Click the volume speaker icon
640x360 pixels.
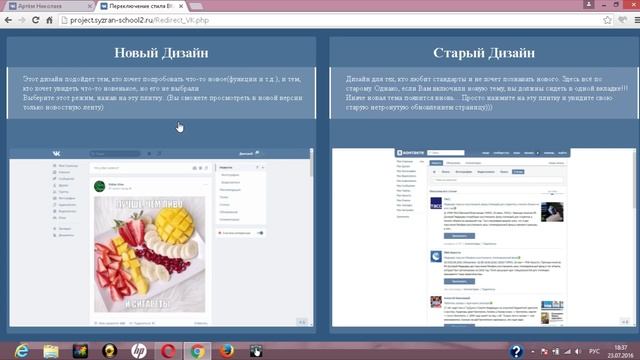pos(578,351)
